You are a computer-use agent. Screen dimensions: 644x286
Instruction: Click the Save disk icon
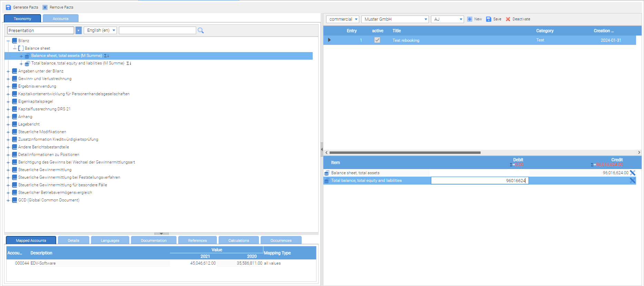click(x=489, y=19)
